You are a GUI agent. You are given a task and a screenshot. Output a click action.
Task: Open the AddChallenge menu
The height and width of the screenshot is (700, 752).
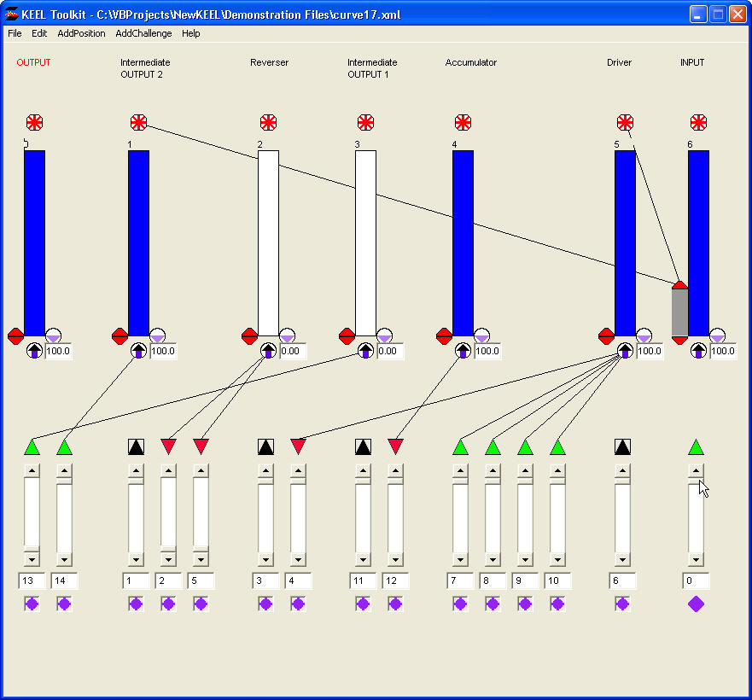click(143, 33)
